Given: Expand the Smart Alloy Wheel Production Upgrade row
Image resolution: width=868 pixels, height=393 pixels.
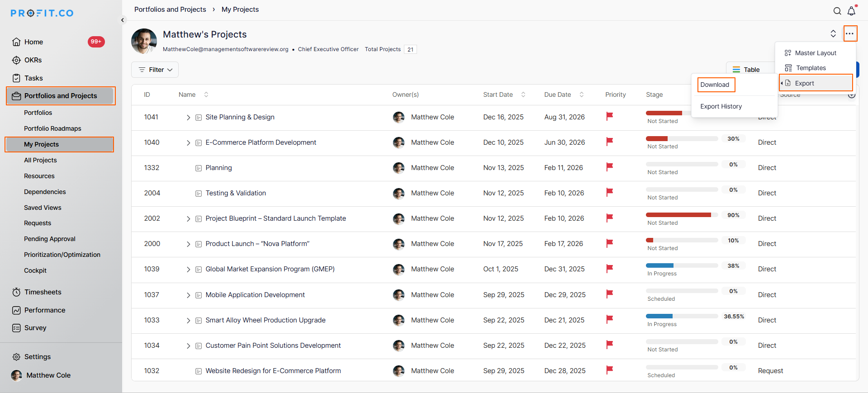Looking at the screenshot, I should pos(188,321).
